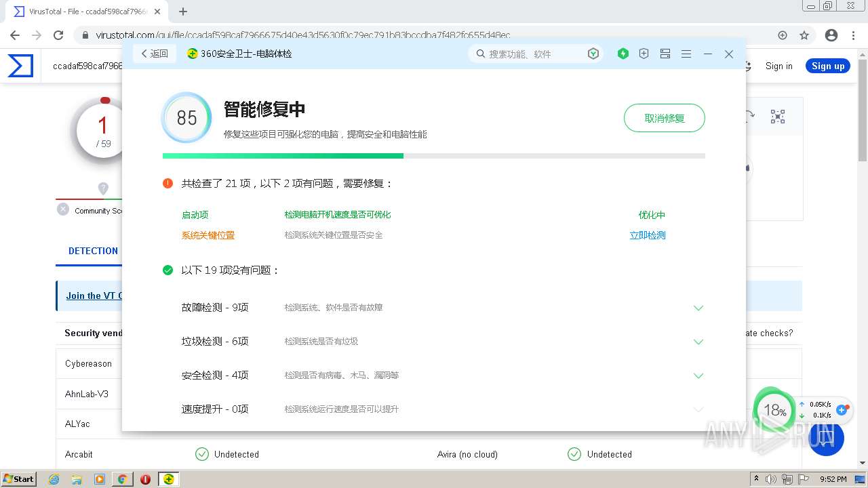Expand the 垃圾检测 - 6项 row chevron
868x488 pixels.
pos(698,342)
